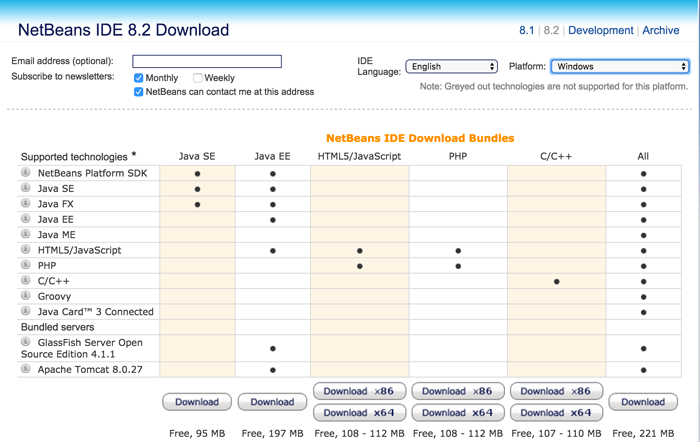This screenshot has width=700, height=442.
Task: Click info icon beside Groovy
Action: point(26,296)
